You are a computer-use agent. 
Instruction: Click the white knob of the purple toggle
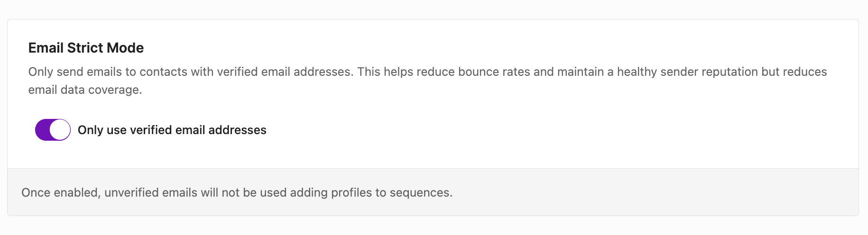click(x=60, y=130)
